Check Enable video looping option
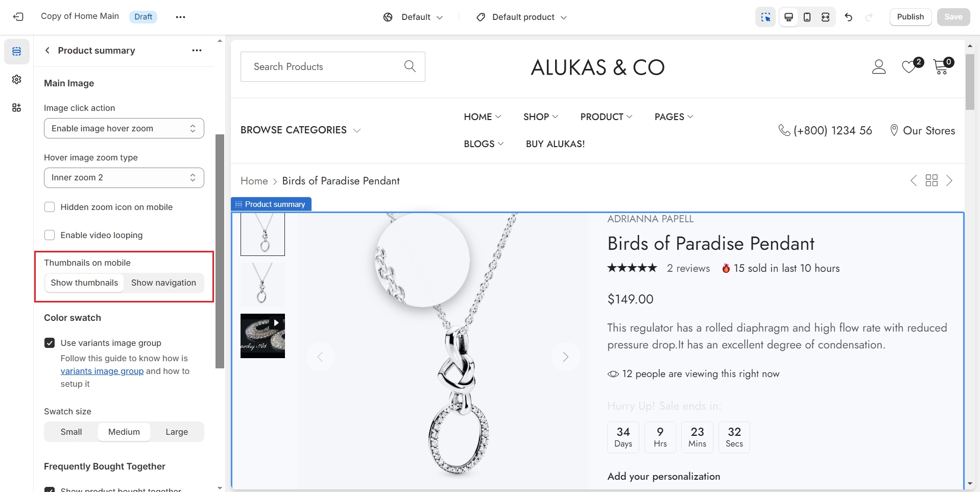 (50, 235)
